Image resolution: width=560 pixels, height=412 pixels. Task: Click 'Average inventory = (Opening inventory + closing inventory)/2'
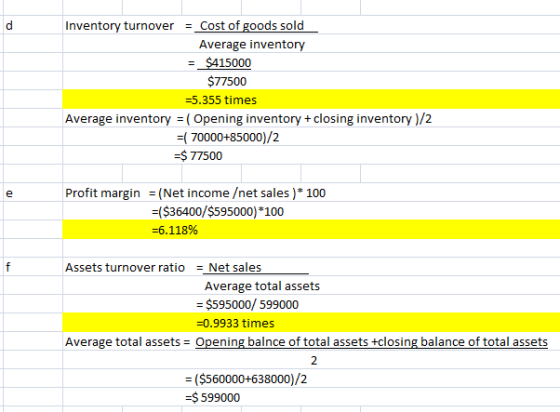click(x=248, y=119)
